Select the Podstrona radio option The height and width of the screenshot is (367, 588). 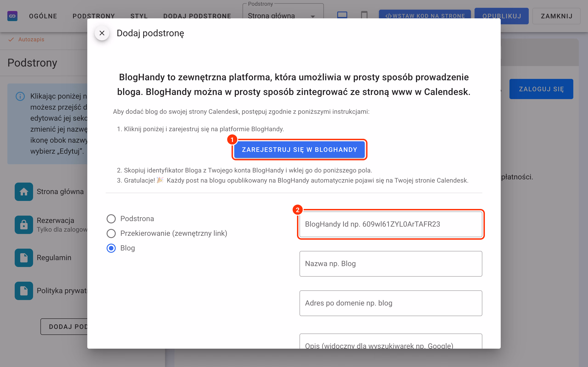click(111, 219)
